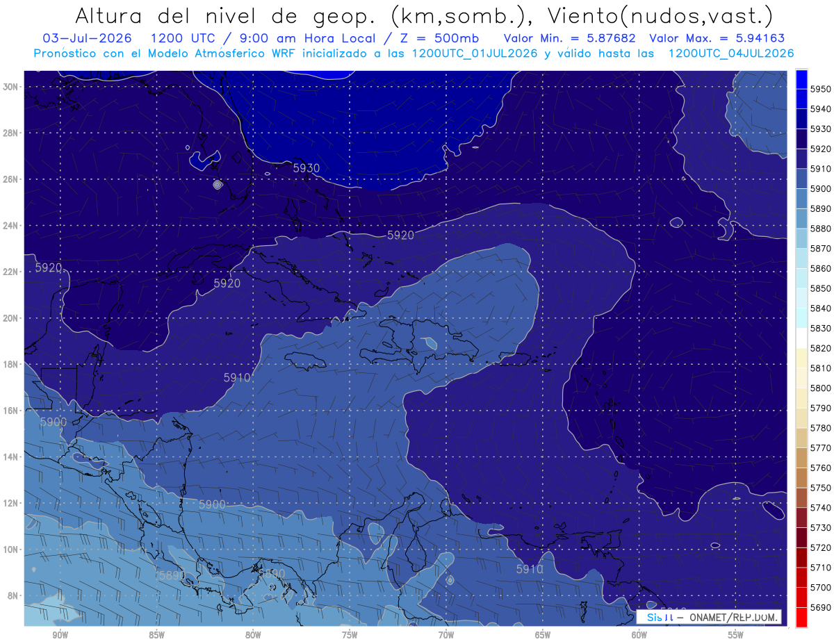Click the 5830 value on the color scale
This screenshot has height=644, width=834.
point(821,328)
